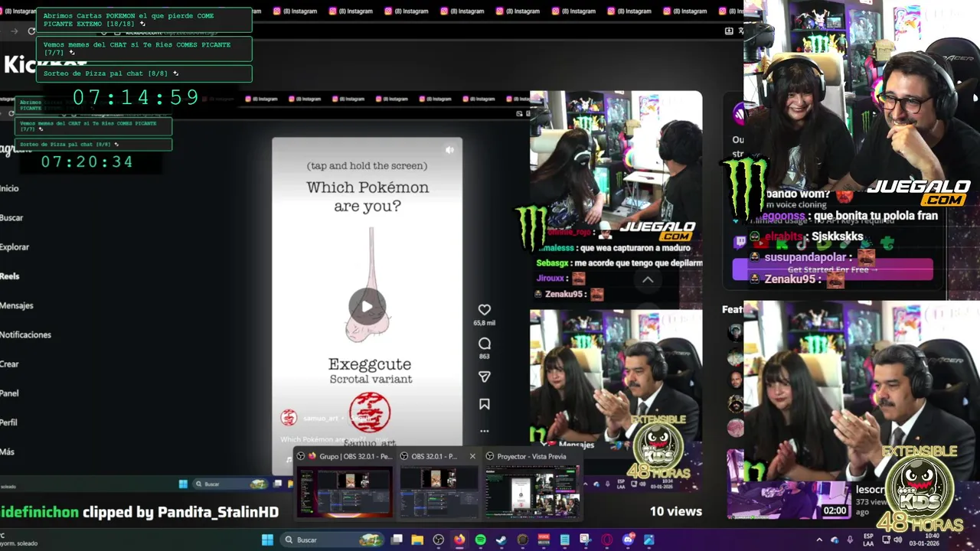
Task: Open Voicemeeter taskbar icon
Action: [544, 540]
